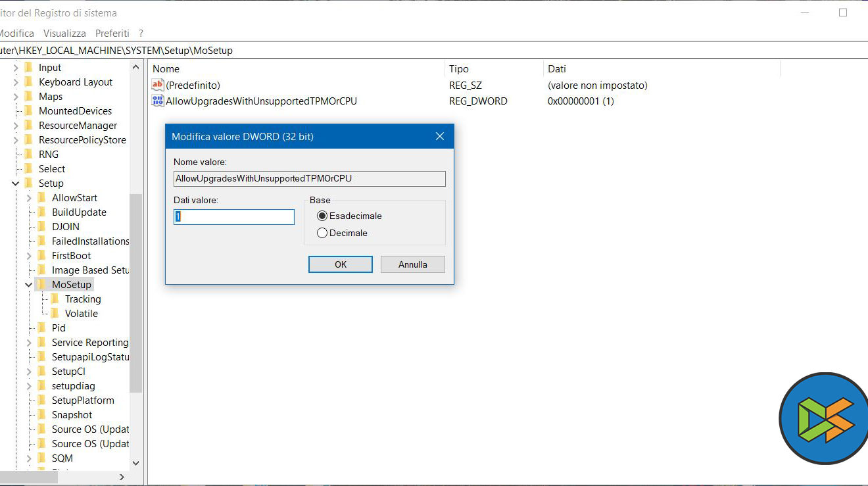Select the Image Based Setup key
Viewport: 868px width, 486px height.
pos(90,270)
